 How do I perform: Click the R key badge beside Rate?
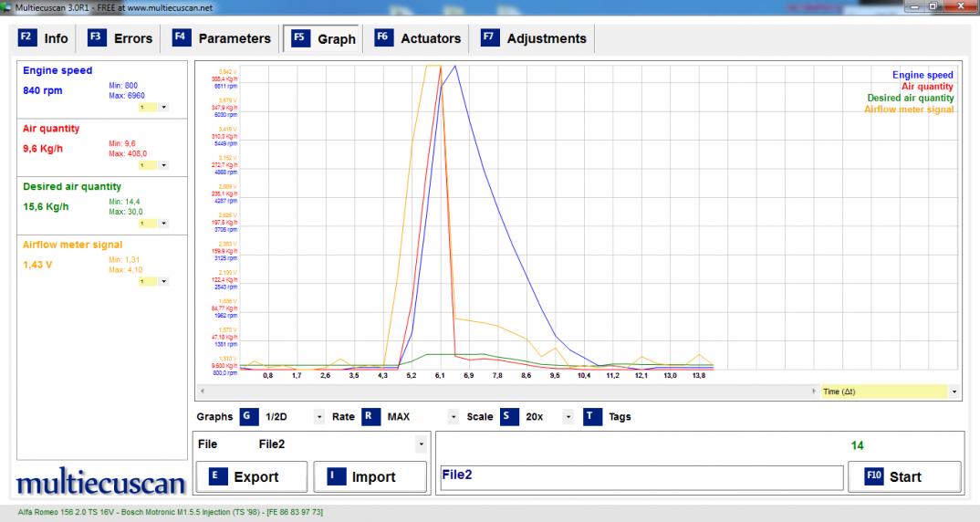click(x=370, y=417)
